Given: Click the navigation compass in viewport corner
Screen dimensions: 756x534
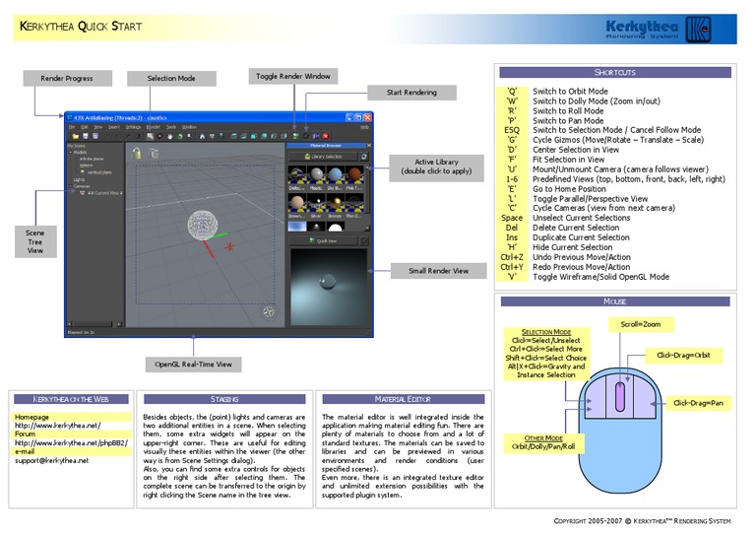Looking at the screenshot, I should (x=268, y=311).
